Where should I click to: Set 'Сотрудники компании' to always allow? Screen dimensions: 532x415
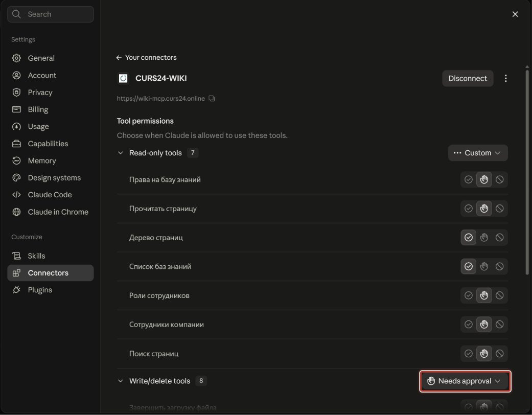click(468, 325)
